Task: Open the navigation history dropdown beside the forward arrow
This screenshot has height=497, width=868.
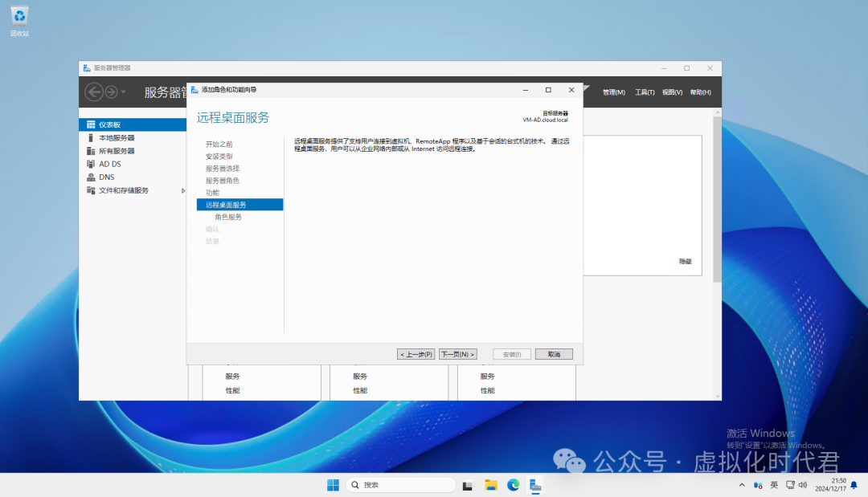Action: tap(124, 92)
